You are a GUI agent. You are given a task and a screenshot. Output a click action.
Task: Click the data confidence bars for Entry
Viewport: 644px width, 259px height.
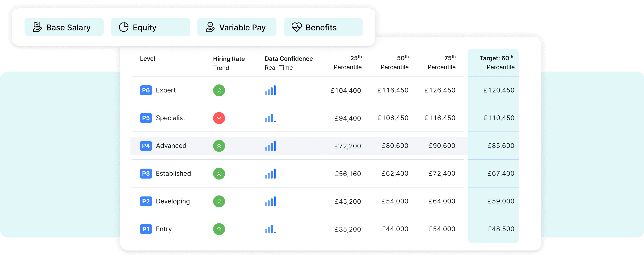[x=270, y=229]
